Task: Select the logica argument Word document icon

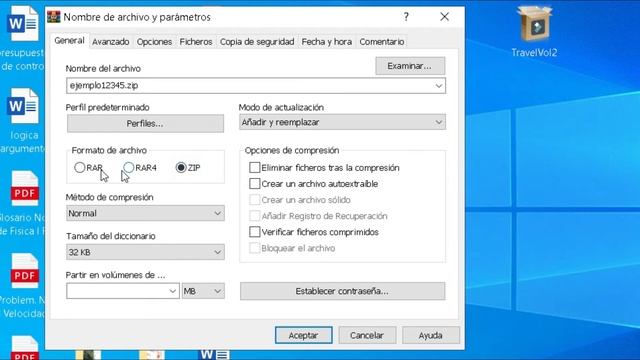Action: click(x=22, y=121)
